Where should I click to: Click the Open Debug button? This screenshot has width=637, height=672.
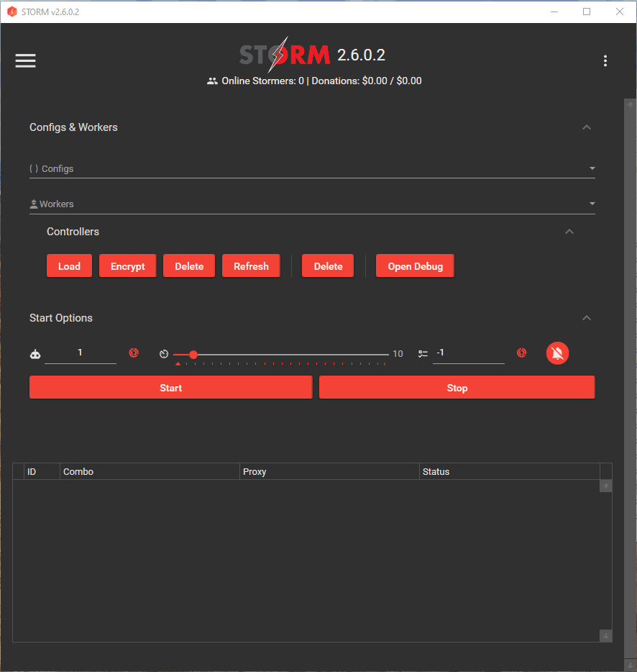point(415,265)
